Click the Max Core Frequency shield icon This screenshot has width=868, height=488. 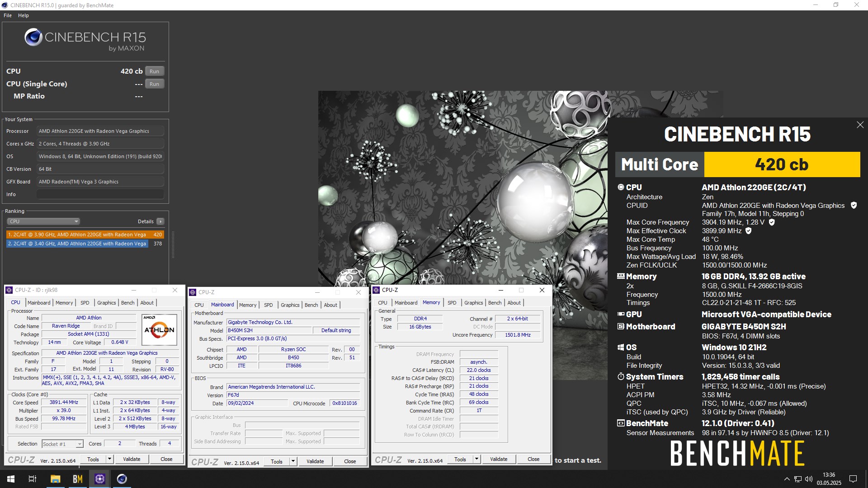(x=772, y=222)
